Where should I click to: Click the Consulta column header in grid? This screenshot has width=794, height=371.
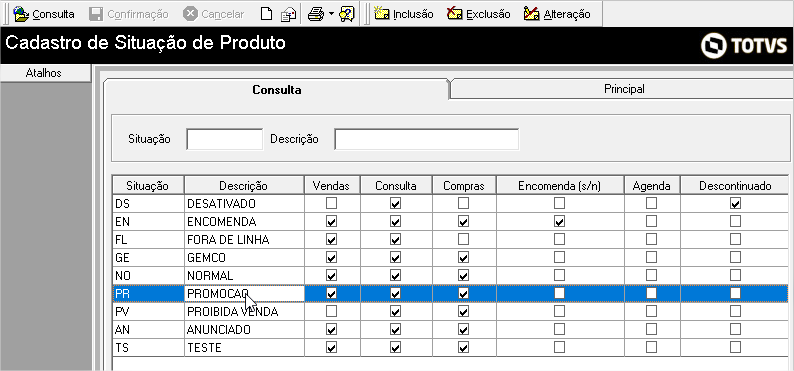396,186
